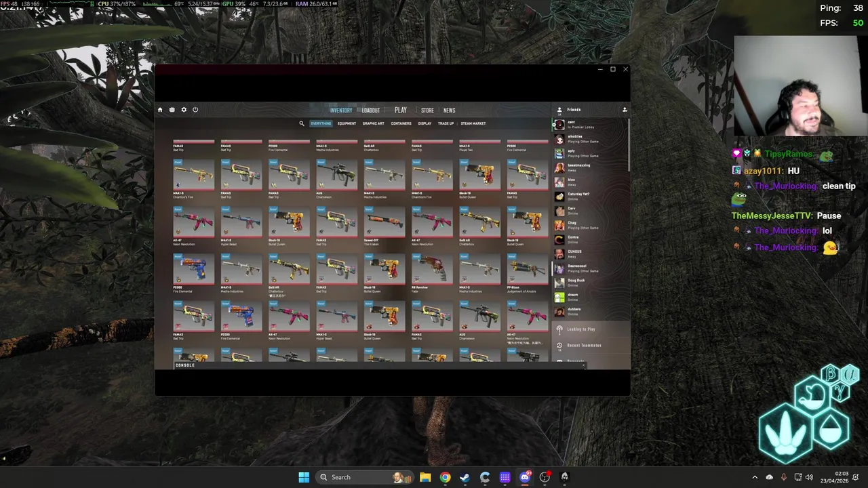868x488 pixels.
Task: Switch to the Inventory tab
Action: (341, 110)
